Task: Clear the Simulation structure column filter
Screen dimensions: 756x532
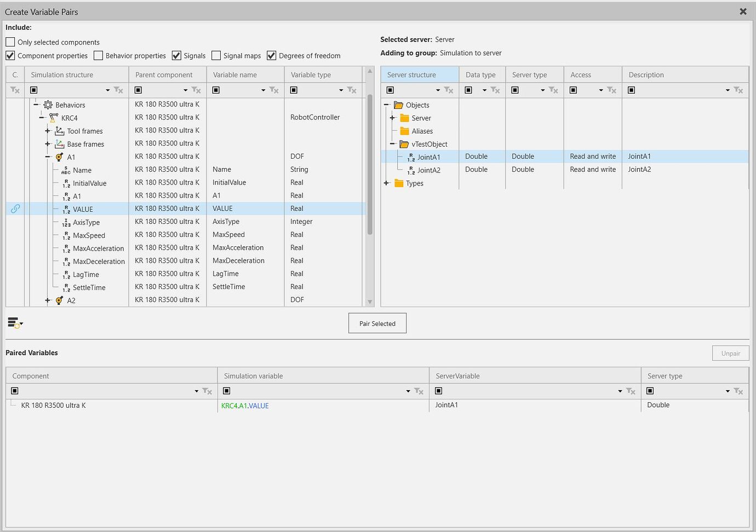Action: tap(118, 90)
